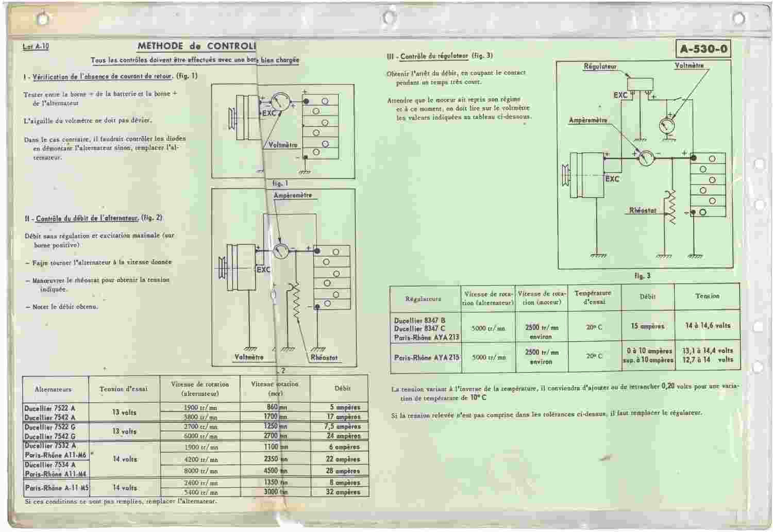Image resolution: width=773 pixels, height=532 pixels.
Task: Click the 'A-530-0' page reference box
Action: [x=704, y=49]
